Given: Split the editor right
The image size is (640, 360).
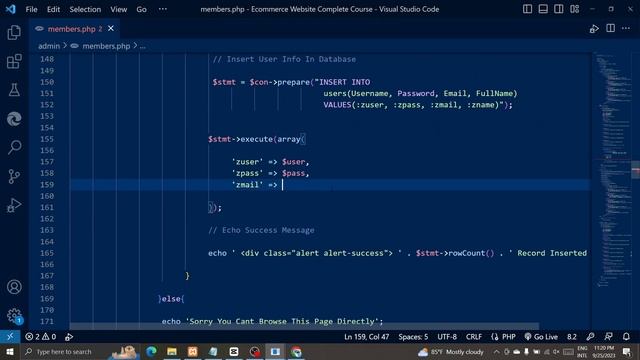Looking at the screenshot, I should point(611,28).
